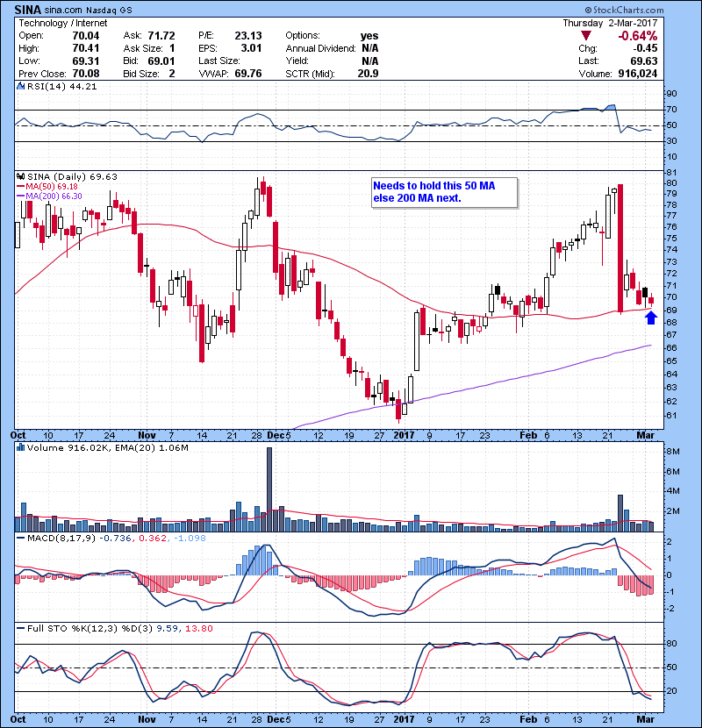Click the MACD(8,17,9) indicator label
This screenshot has height=728, width=702.
coord(61,539)
